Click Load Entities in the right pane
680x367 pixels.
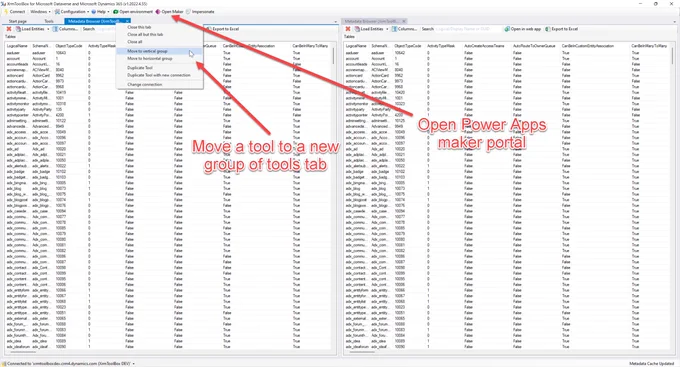(x=369, y=29)
